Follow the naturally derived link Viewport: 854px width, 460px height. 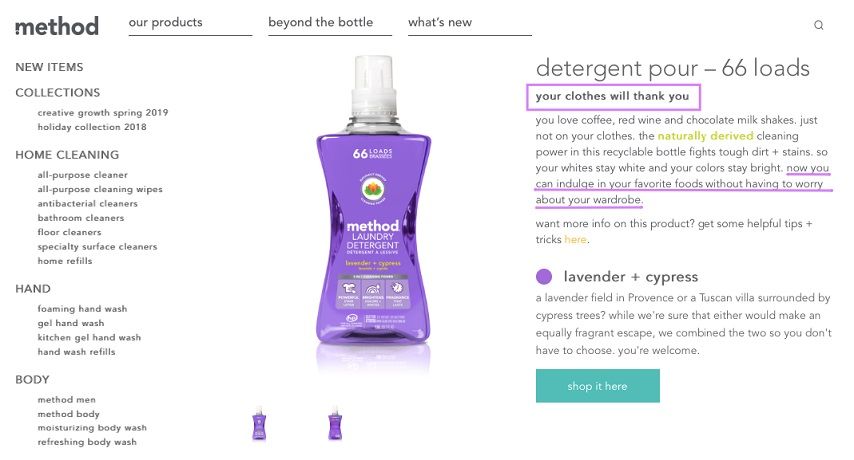[705, 136]
